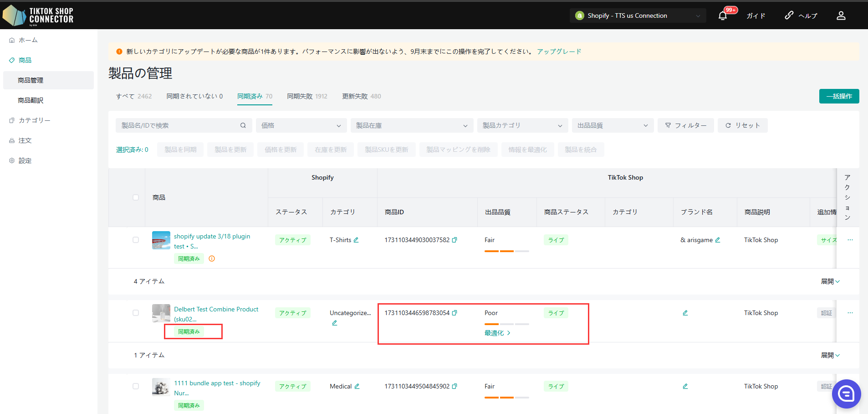Open 1111 bundle app test product link
The width and height of the screenshot is (868, 414).
[x=217, y=388]
